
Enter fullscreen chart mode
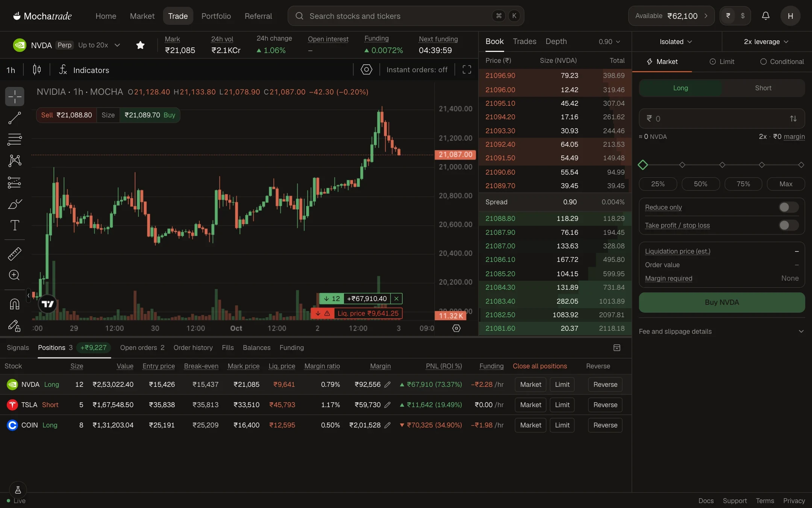(467, 70)
